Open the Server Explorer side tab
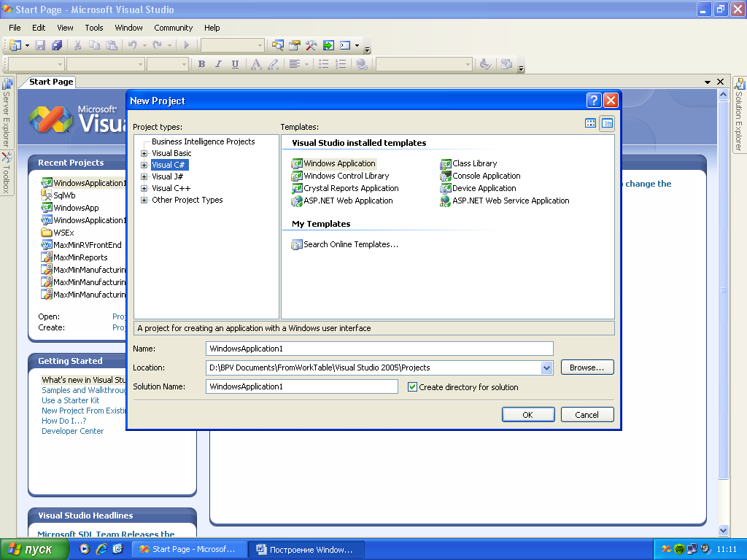747x560 pixels. pos(7,112)
